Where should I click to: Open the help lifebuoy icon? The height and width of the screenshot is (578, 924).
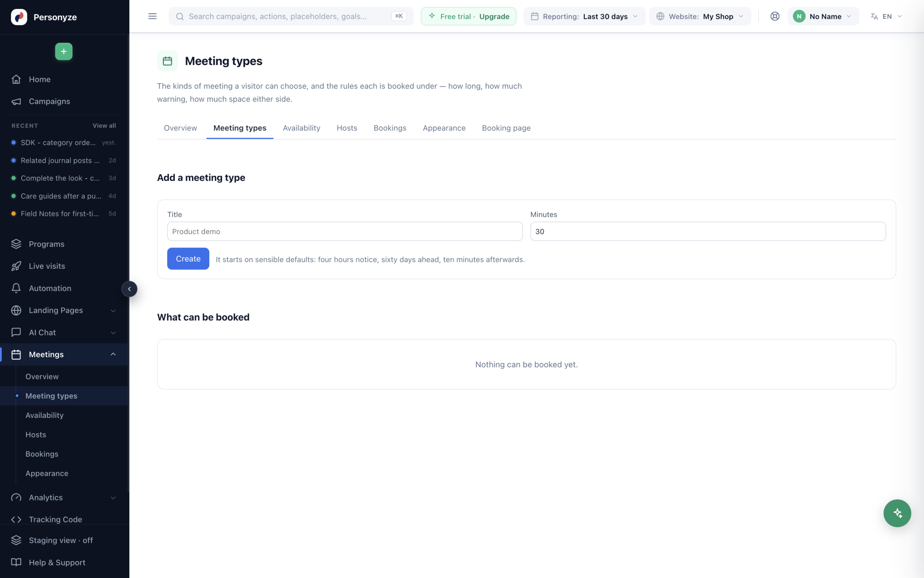pos(775,16)
